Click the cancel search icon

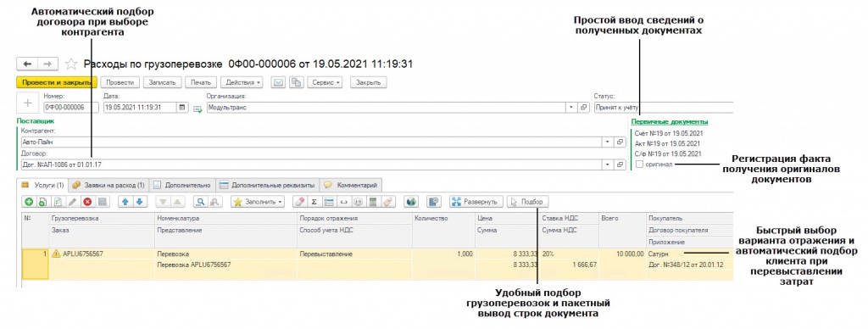coord(214,202)
